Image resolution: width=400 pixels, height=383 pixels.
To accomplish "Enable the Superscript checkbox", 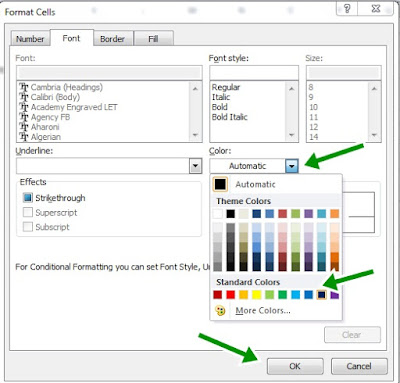I will click(x=28, y=212).
